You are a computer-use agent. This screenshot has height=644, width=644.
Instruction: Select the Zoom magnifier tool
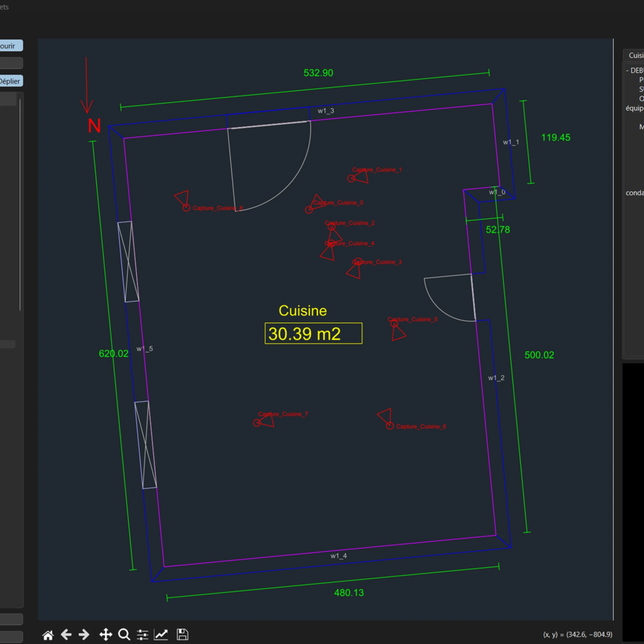pyautogui.click(x=124, y=635)
